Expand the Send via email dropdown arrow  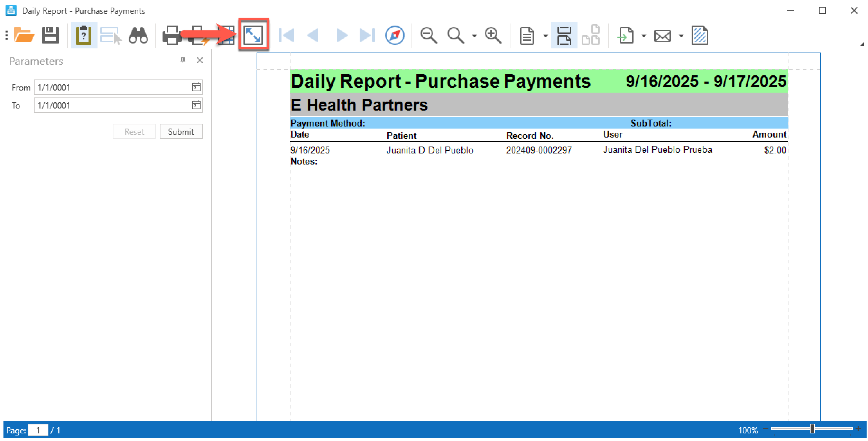(681, 36)
